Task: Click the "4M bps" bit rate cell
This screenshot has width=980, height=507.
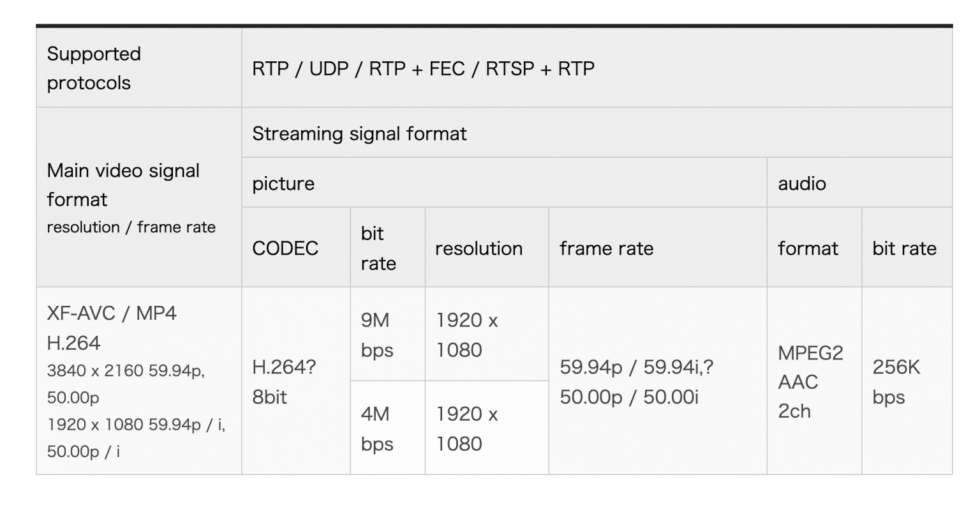Action: click(376, 428)
